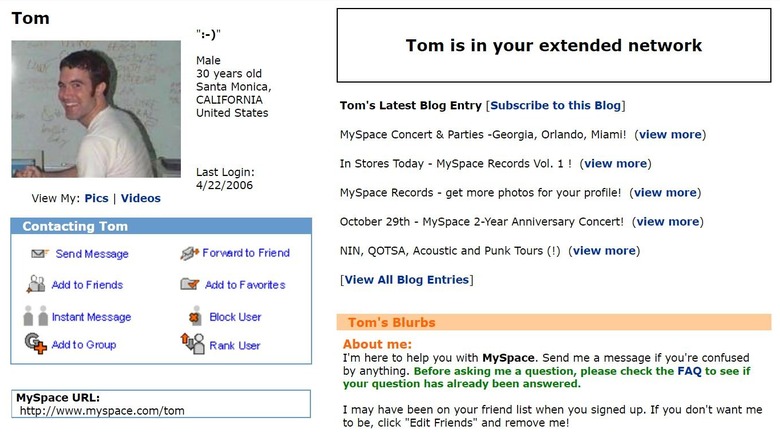This screenshot has width=780, height=438.
Task: View more of NIN, QOTSA tours entry
Action: click(604, 250)
